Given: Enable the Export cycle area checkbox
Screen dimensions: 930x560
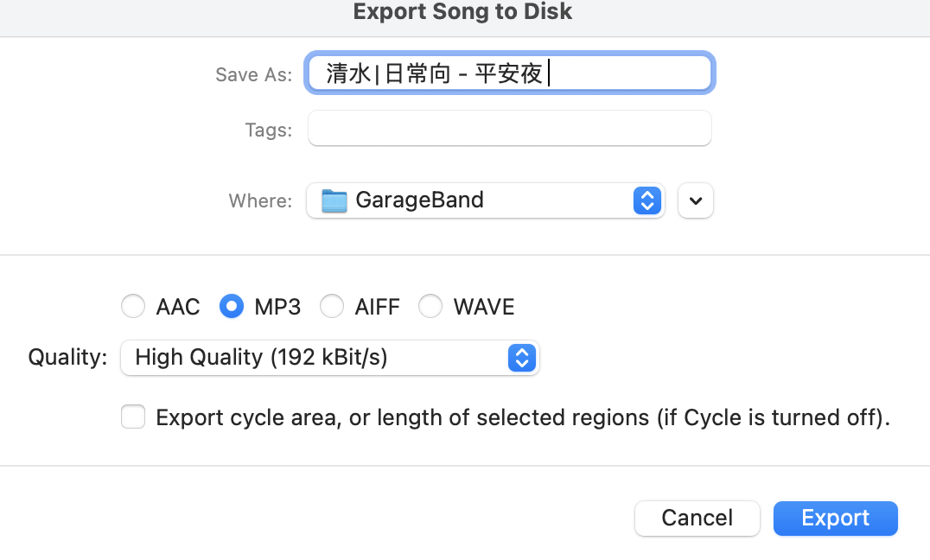Looking at the screenshot, I should 133,418.
